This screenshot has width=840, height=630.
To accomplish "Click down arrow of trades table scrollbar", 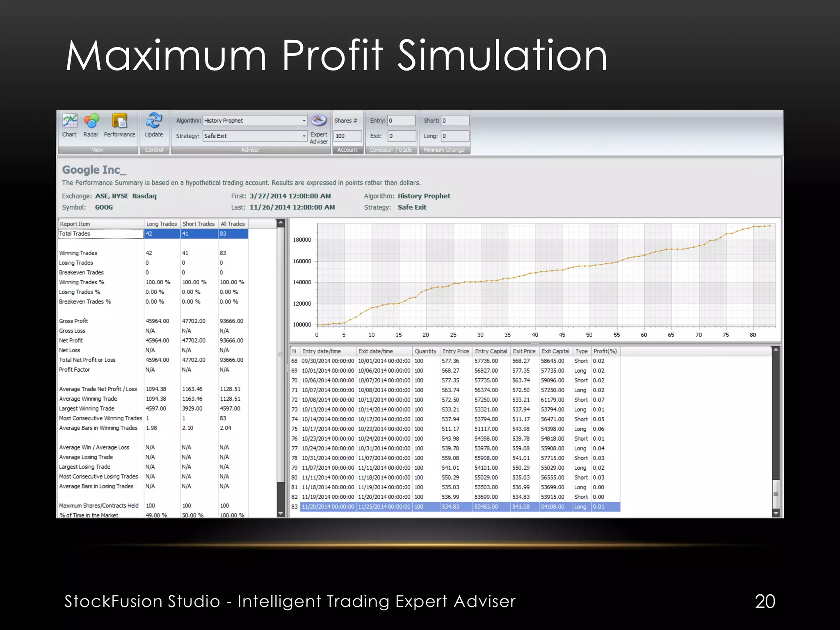I will click(776, 514).
